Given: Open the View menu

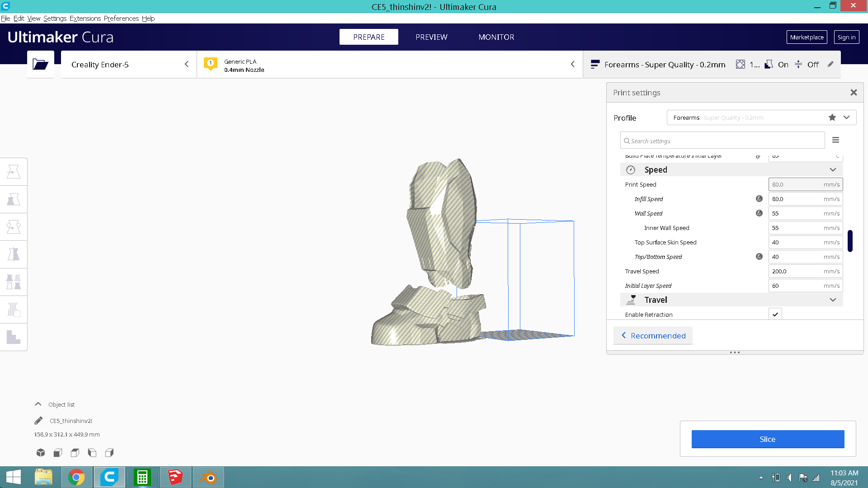Looking at the screenshot, I should [34, 19].
